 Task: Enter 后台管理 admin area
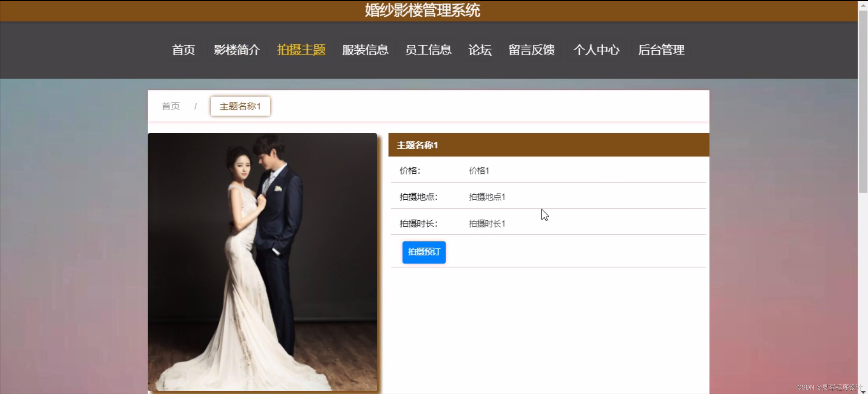pos(661,50)
